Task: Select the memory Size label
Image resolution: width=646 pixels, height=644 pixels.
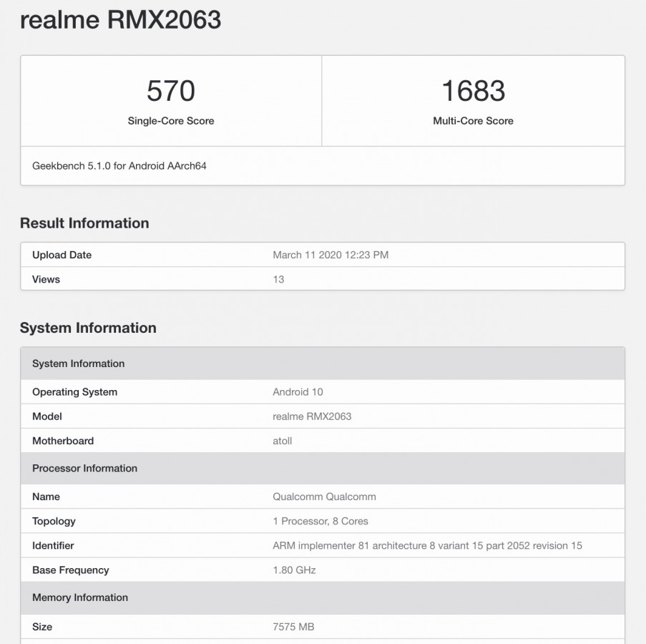Action: 42,627
